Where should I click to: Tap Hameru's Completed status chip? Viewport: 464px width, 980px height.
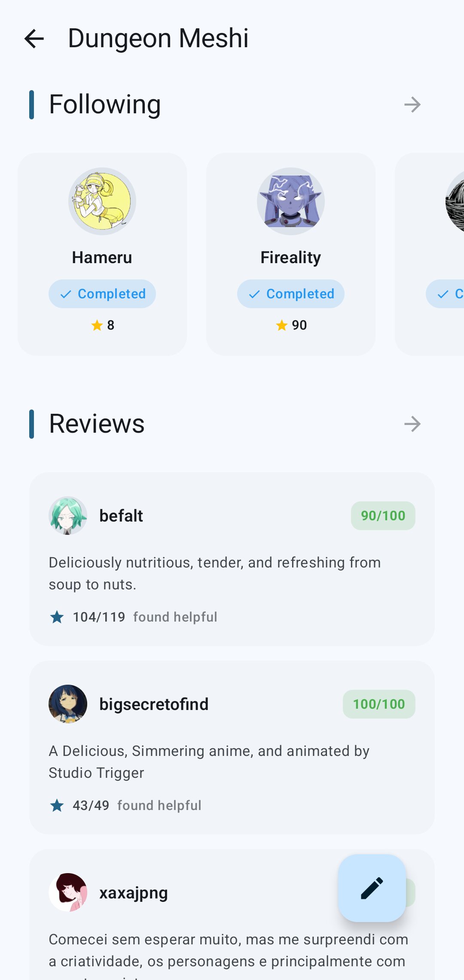(102, 294)
